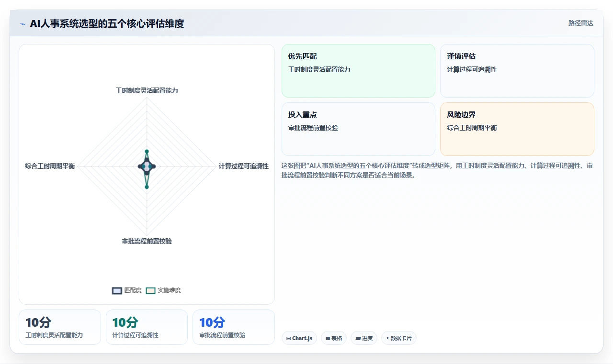Open the 投入重点 card
613x364 pixels.
pos(358,129)
